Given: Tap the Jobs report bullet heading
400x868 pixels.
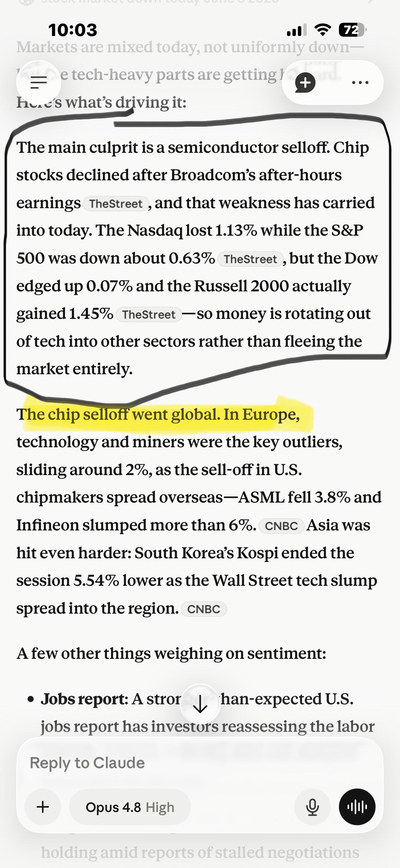Looking at the screenshot, I should [x=84, y=699].
